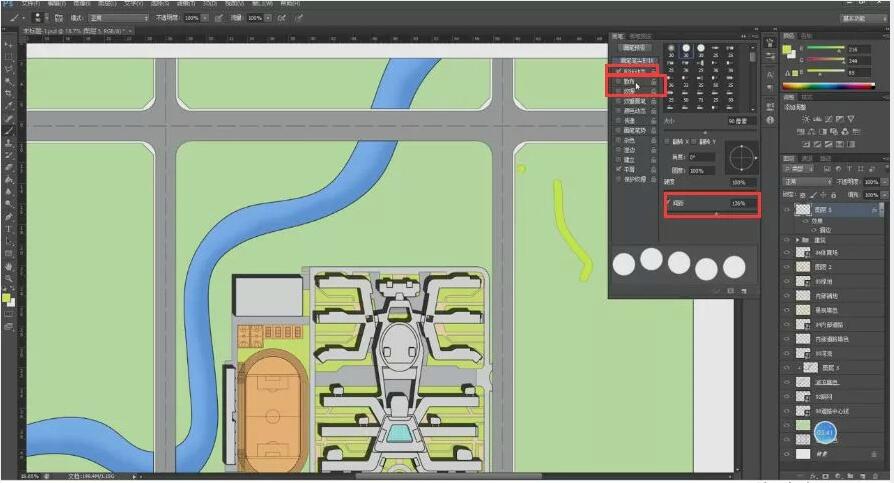Toggle the brush panel icon in options bar

tap(58, 18)
